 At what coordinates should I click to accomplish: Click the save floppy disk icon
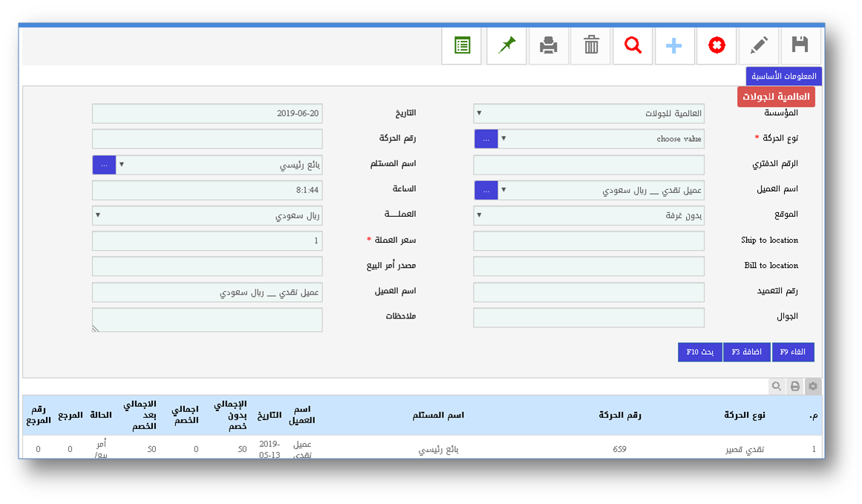pyautogui.click(x=800, y=46)
